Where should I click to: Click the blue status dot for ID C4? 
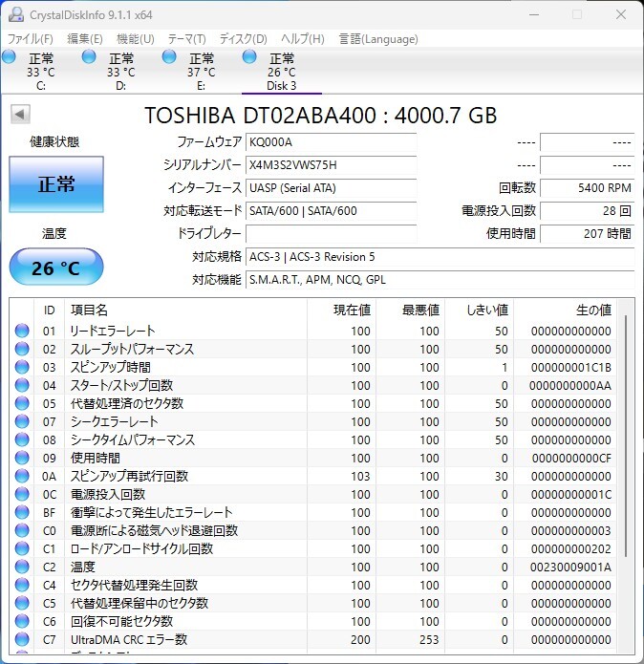click(22, 586)
